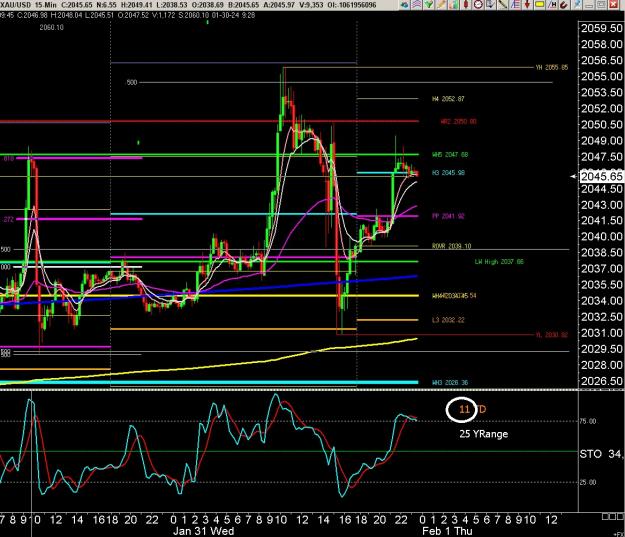Select the red candlestick chart-type icon
Viewport: 625px width, 537px height.
pyautogui.click(x=465, y=4)
